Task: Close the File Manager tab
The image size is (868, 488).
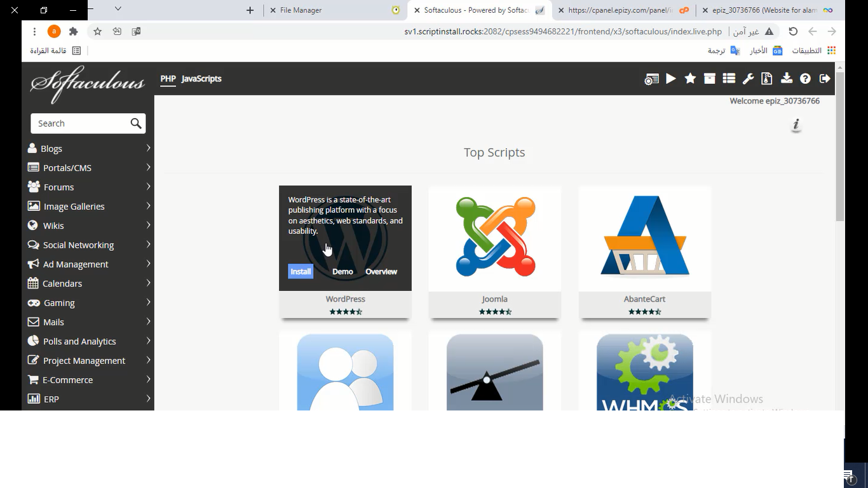Action: (x=273, y=10)
